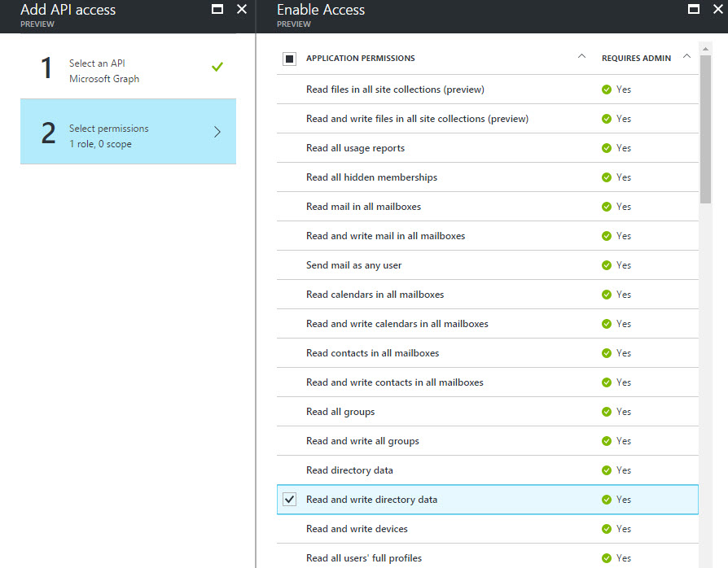The image size is (728, 568).
Task: Toggle the select-all Application Permissions checkbox
Action: (290, 59)
